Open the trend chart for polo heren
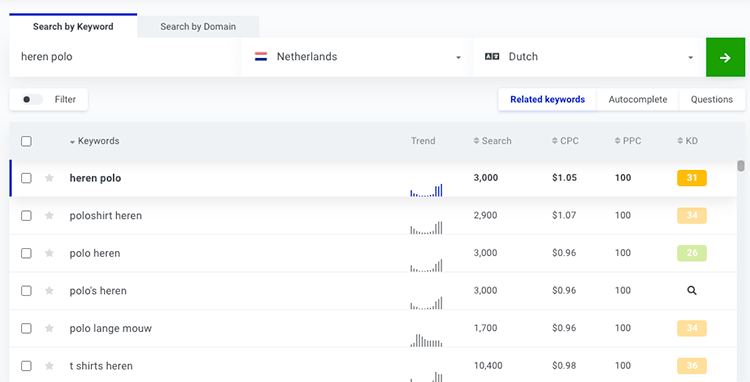The width and height of the screenshot is (750, 382). [x=426, y=265]
